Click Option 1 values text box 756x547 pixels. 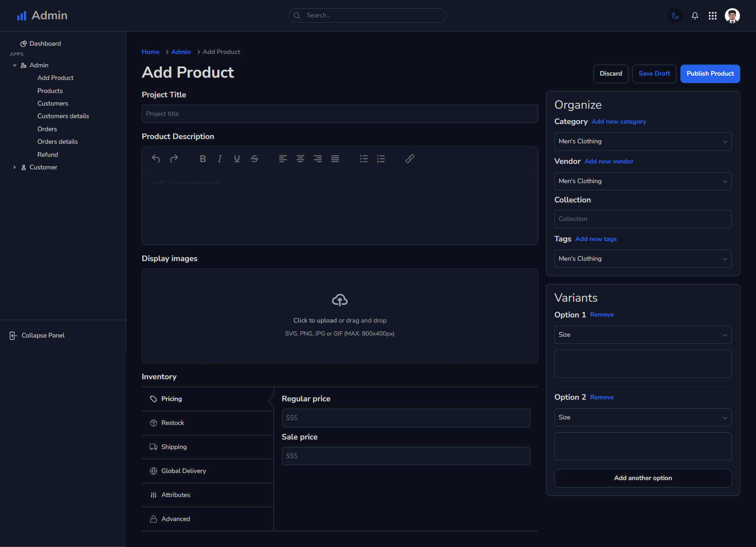pyautogui.click(x=643, y=364)
